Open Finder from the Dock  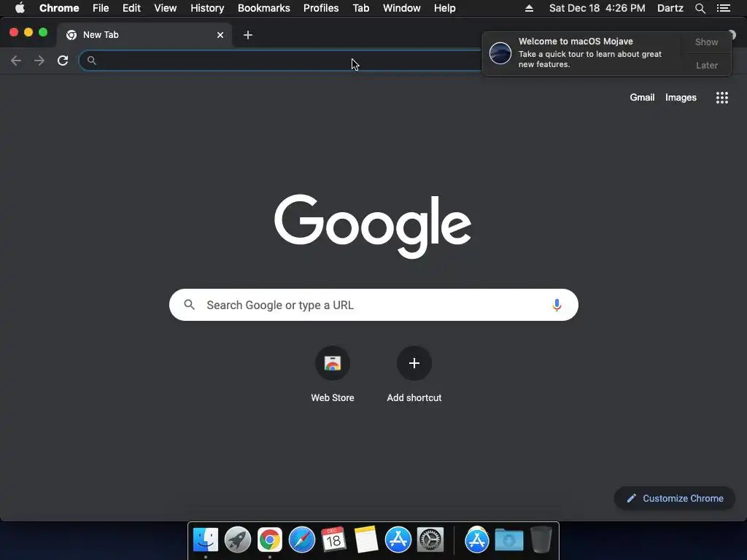(205, 540)
